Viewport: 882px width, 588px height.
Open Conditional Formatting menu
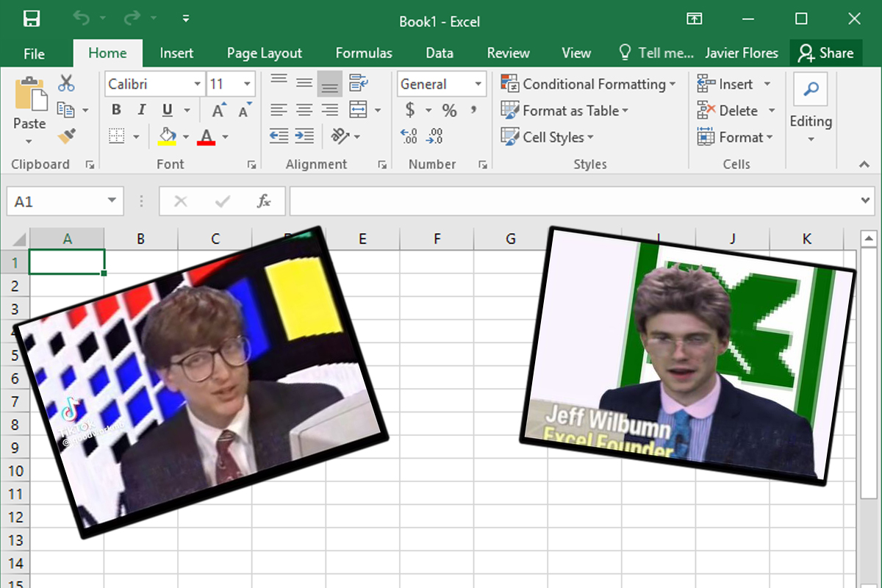point(588,84)
